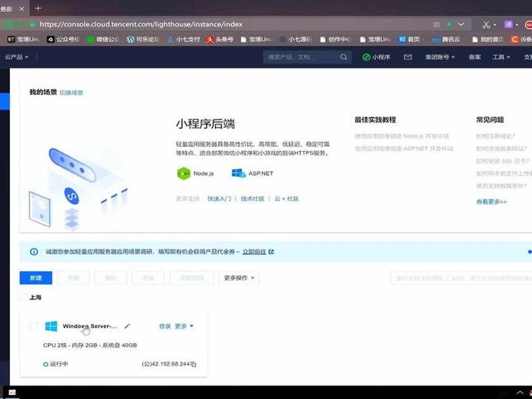This screenshot has height=399, width=532.
Task: Click the Windows logo on the instance card
Action: (51, 327)
